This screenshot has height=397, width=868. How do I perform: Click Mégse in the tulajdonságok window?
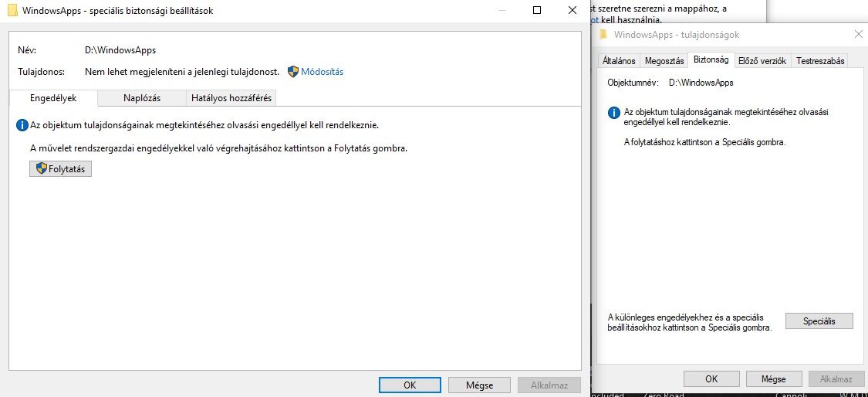click(773, 379)
